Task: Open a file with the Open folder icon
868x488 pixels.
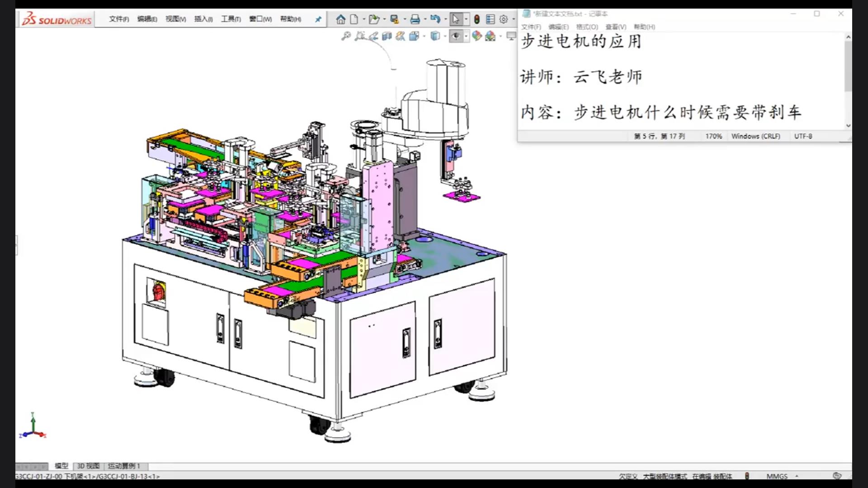Action: tap(373, 19)
